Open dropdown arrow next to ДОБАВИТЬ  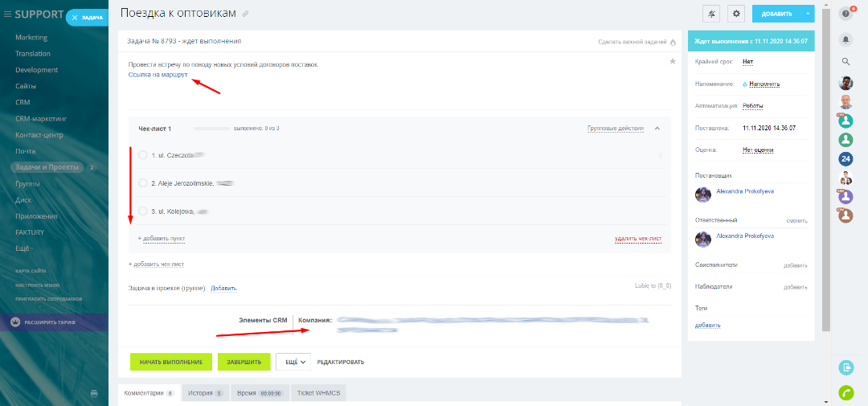pyautogui.click(x=807, y=14)
